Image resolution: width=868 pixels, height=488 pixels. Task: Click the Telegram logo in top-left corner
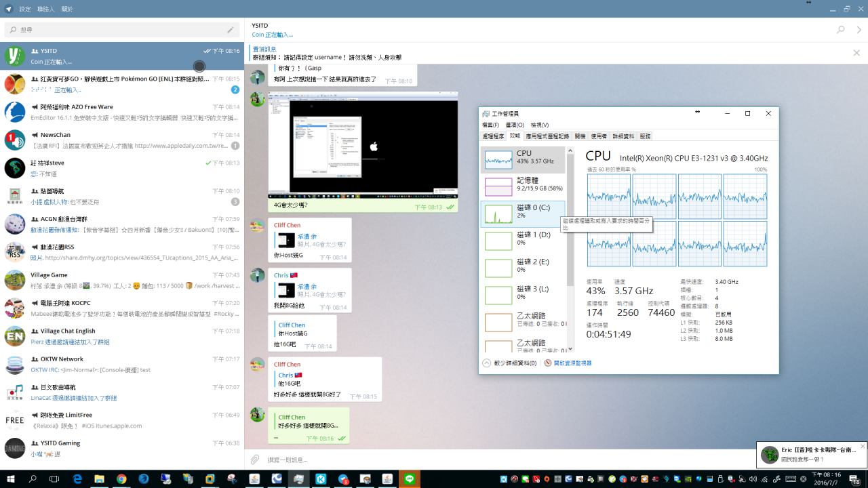tap(8, 9)
